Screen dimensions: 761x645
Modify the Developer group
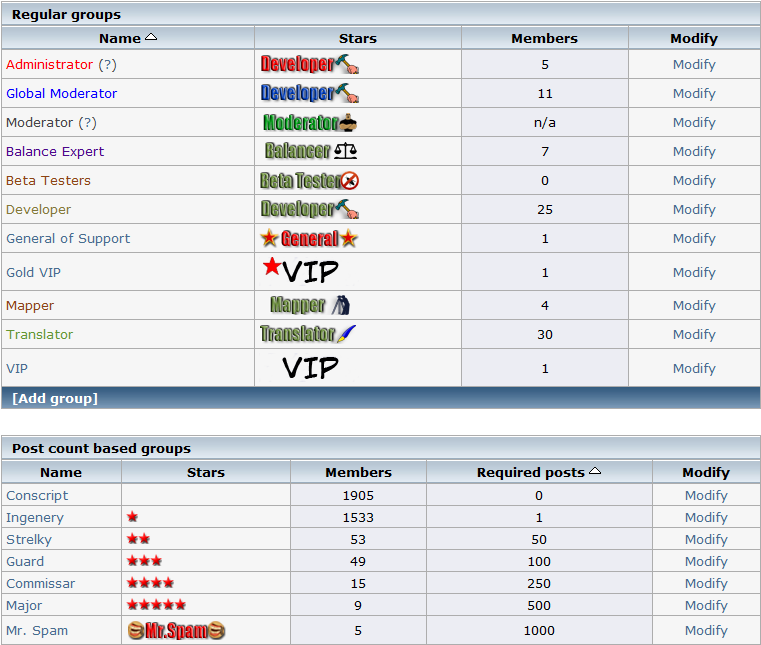694,210
